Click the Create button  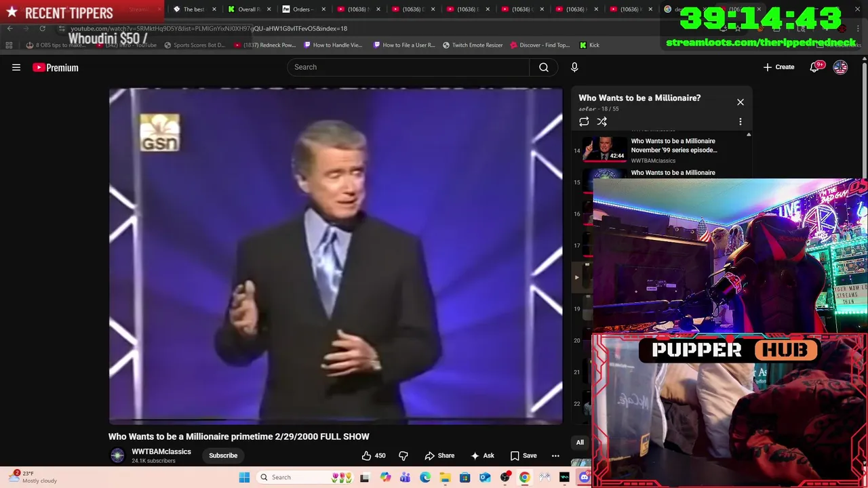click(x=778, y=67)
